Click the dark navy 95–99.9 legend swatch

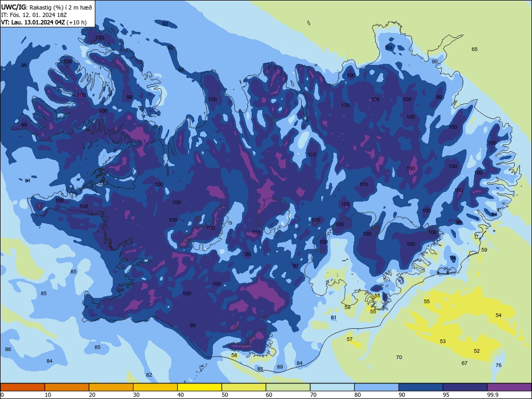tap(465, 387)
